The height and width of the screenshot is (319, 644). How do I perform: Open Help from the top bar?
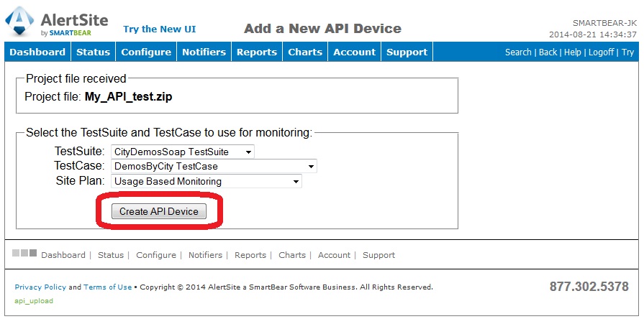tap(573, 52)
